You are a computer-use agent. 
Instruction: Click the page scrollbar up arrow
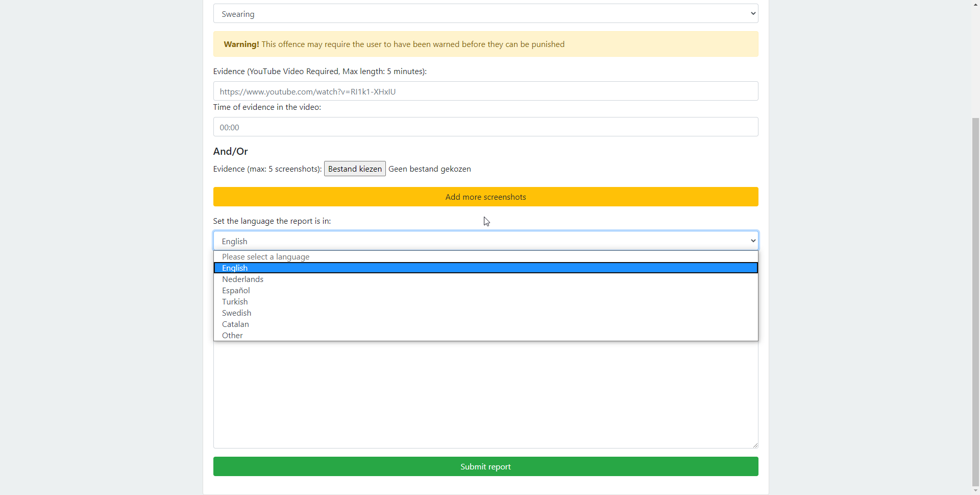click(975, 4)
